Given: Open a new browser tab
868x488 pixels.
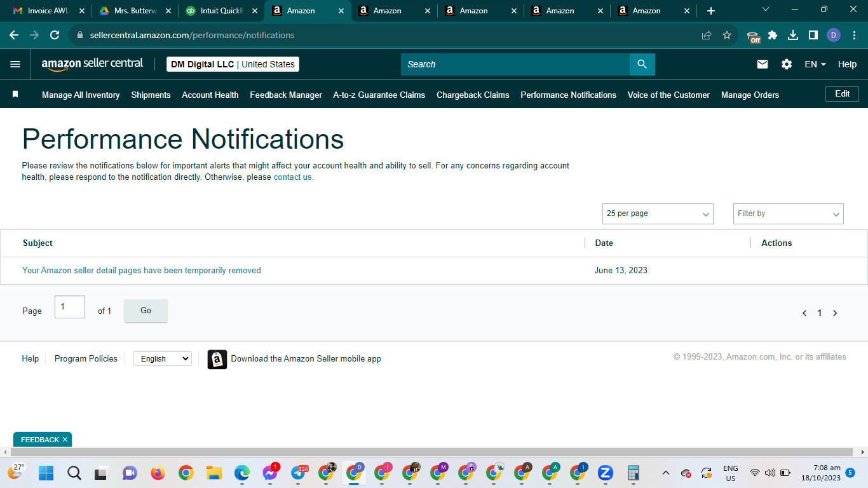Looking at the screenshot, I should pos(711,11).
